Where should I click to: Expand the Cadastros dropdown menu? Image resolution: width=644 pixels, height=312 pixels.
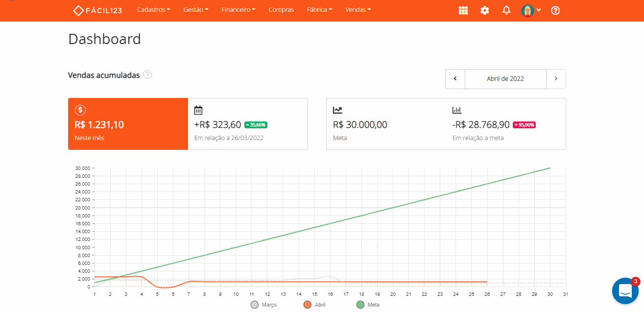(x=154, y=10)
